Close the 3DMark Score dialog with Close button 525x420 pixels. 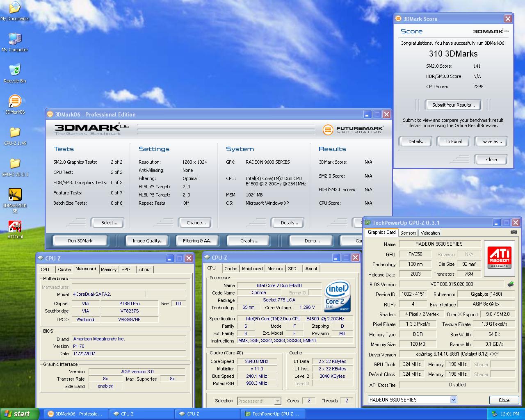(x=491, y=160)
